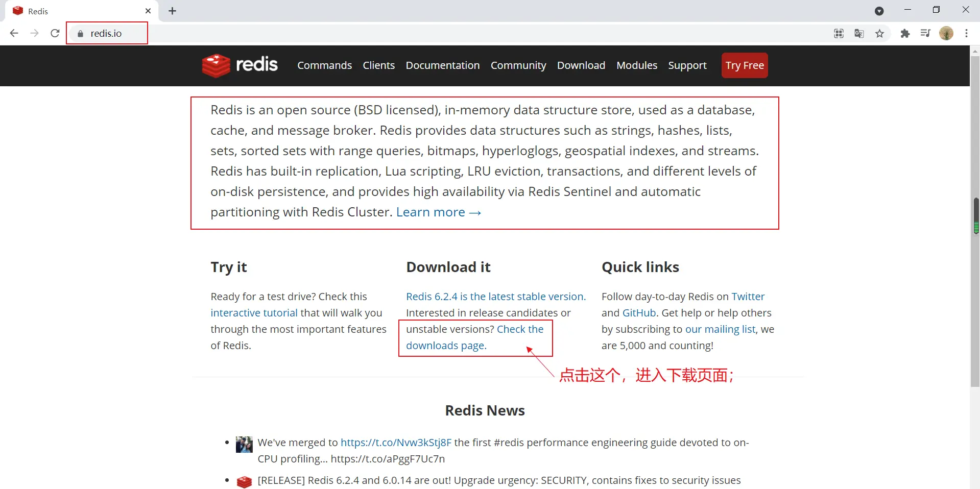This screenshot has width=980, height=489.
Task: Open the media control playlist icon
Action: click(x=925, y=34)
